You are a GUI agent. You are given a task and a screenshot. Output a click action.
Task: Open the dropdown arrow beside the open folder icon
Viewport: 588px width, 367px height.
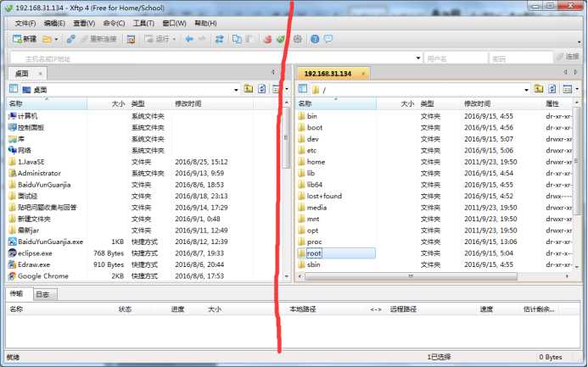coord(56,39)
